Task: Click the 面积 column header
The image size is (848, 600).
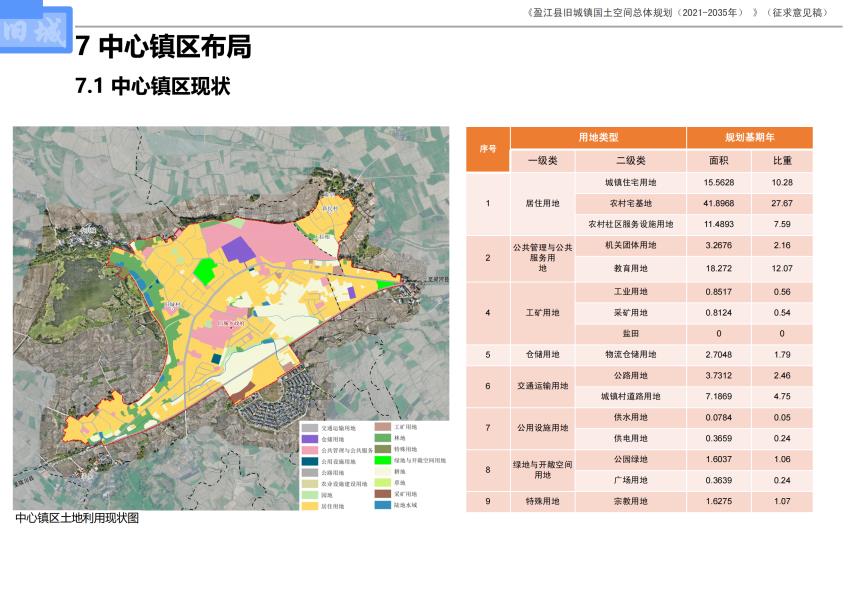Action: pyautogui.click(x=719, y=160)
